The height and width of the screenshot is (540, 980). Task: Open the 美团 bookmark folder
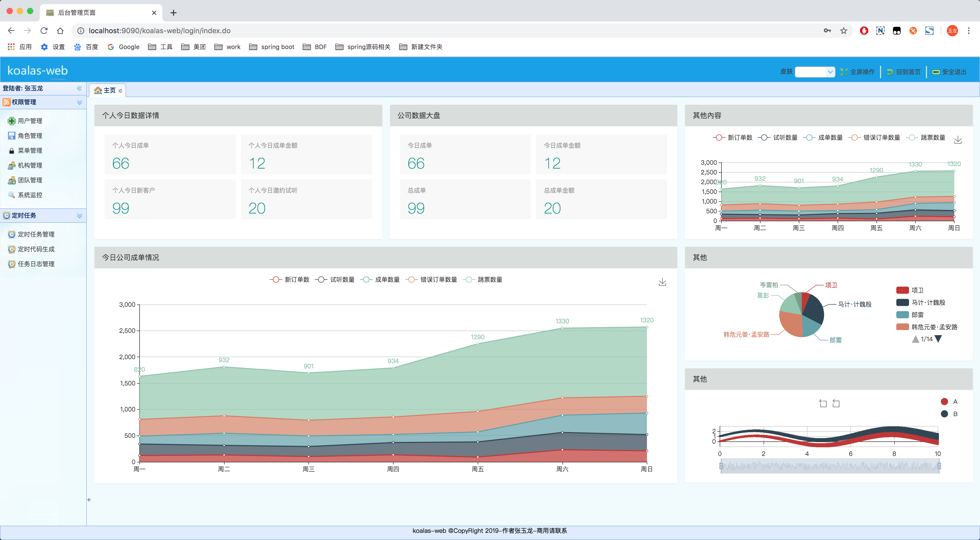[x=193, y=46]
